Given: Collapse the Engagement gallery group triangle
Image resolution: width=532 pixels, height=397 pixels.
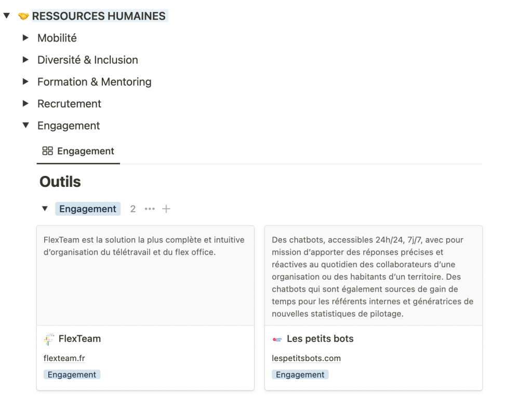Looking at the screenshot, I should [45, 209].
